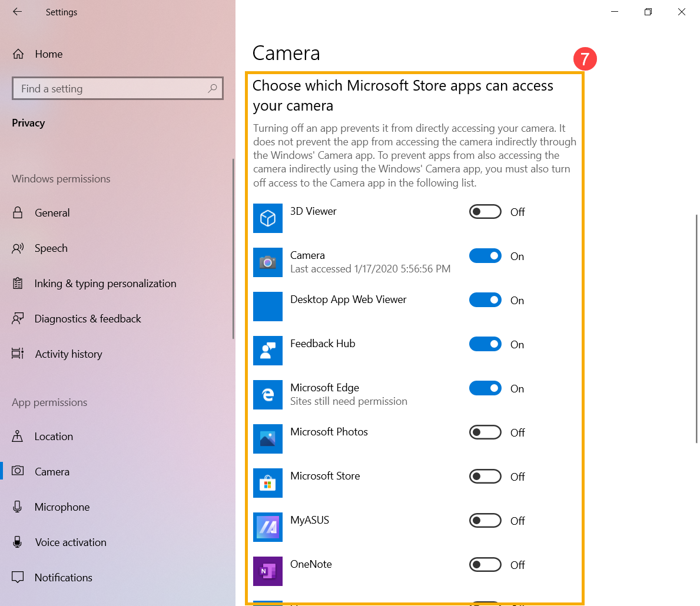Disable Desktop App Web Viewer toggle
700x606 pixels.
[485, 300]
